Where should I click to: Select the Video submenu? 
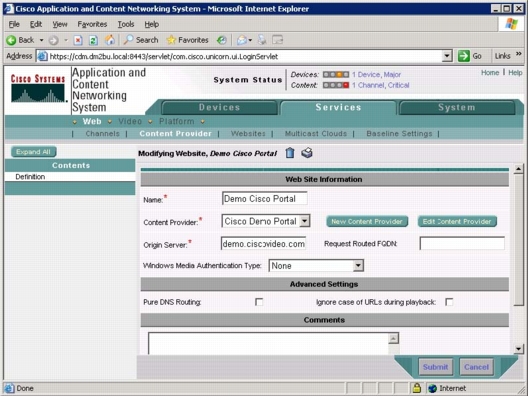pos(130,121)
